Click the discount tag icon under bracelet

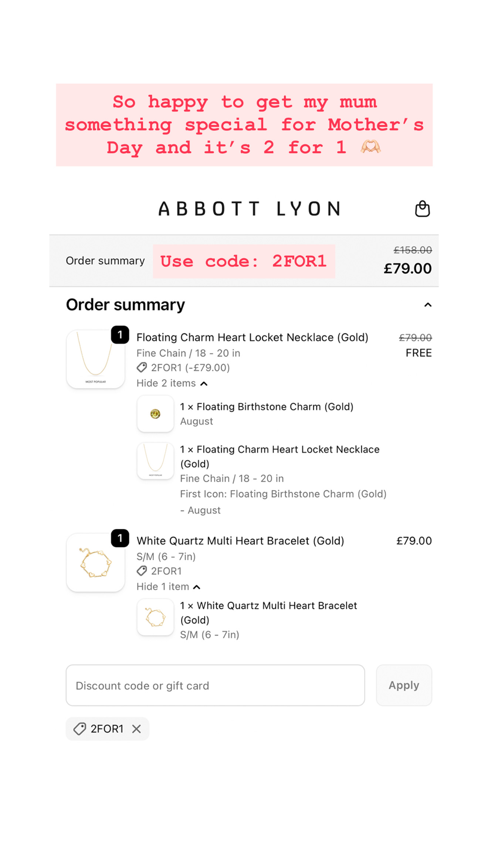142,571
